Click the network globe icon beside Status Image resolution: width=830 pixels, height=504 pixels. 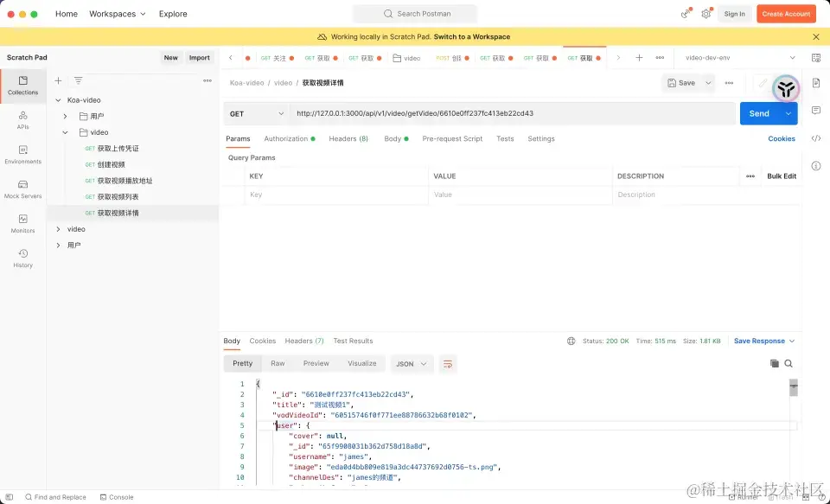tap(571, 341)
